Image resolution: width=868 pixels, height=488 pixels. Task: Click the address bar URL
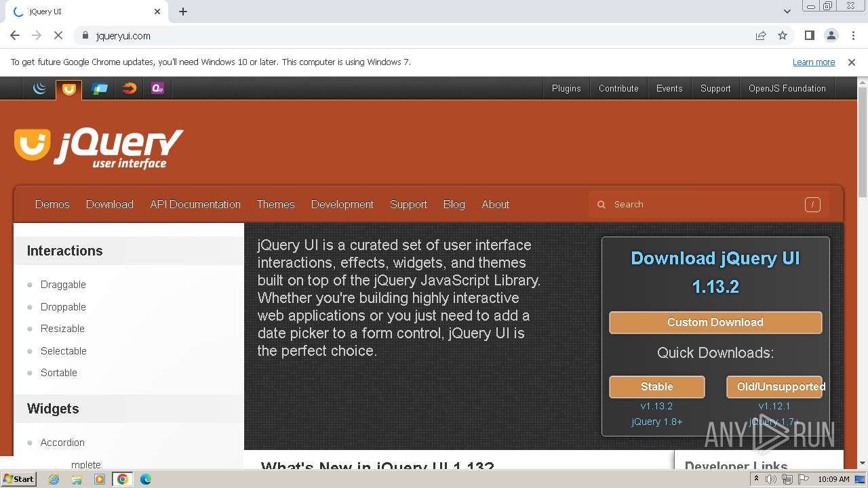[123, 36]
